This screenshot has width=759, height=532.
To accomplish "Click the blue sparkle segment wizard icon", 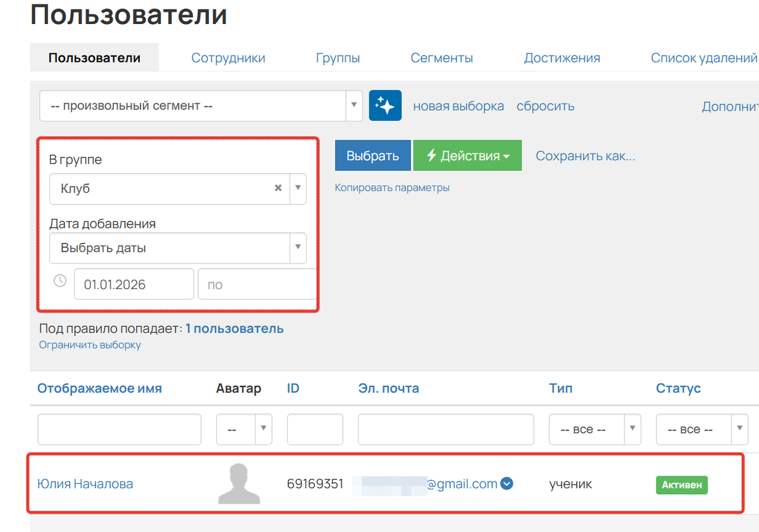I will coord(385,105).
